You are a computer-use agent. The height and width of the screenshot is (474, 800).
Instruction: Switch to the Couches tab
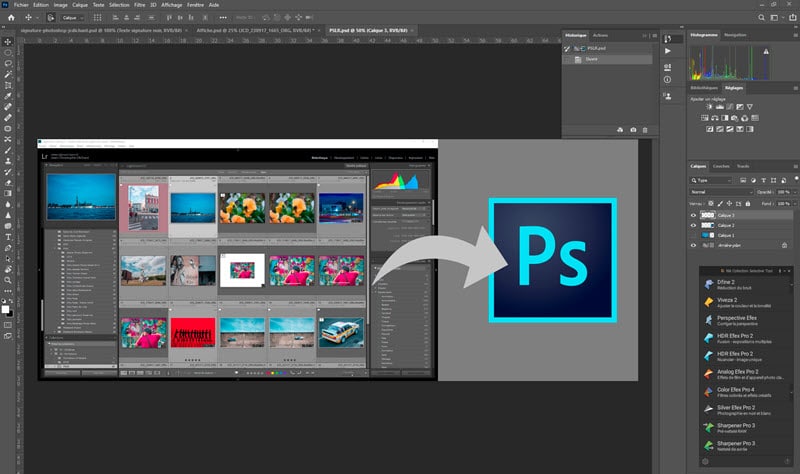click(721, 166)
